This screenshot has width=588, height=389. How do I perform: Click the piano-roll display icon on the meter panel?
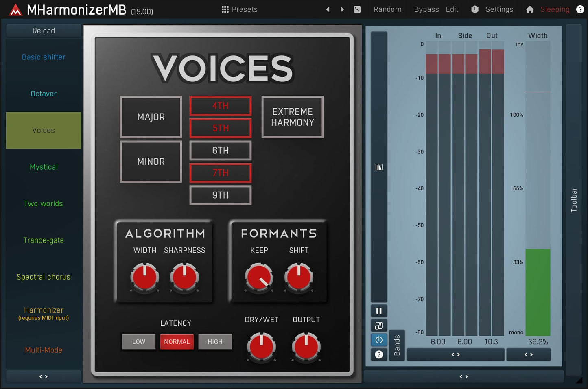click(x=379, y=167)
